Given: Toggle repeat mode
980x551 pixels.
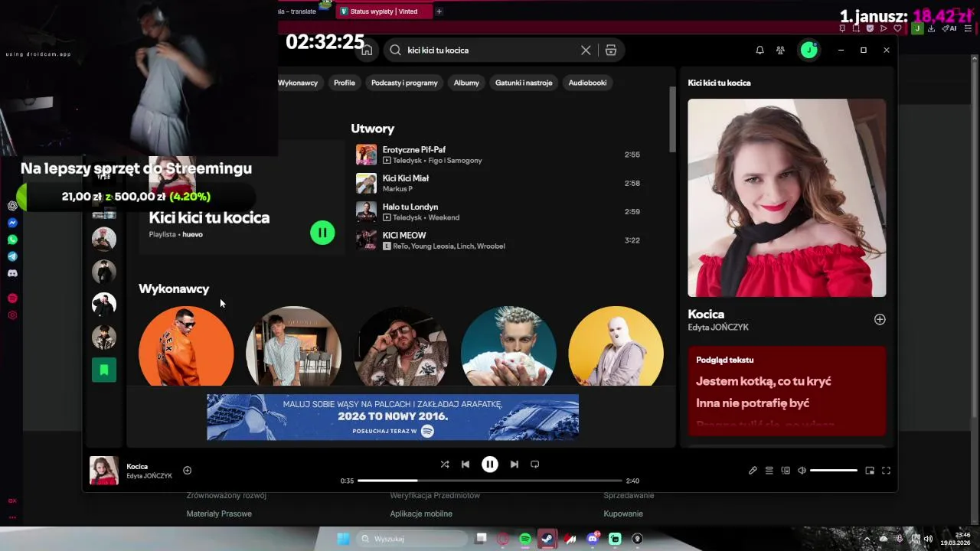Looking at the screenshot, I should [x=535, y=464].
